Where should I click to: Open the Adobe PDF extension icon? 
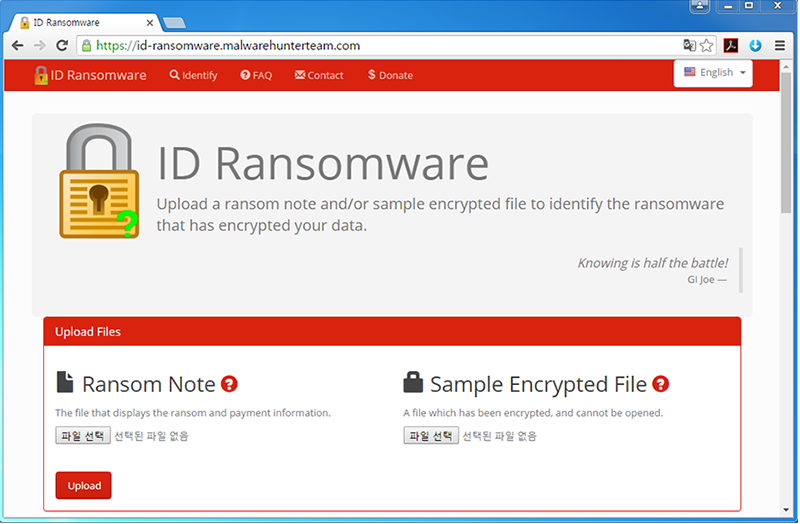coord(731,45)
